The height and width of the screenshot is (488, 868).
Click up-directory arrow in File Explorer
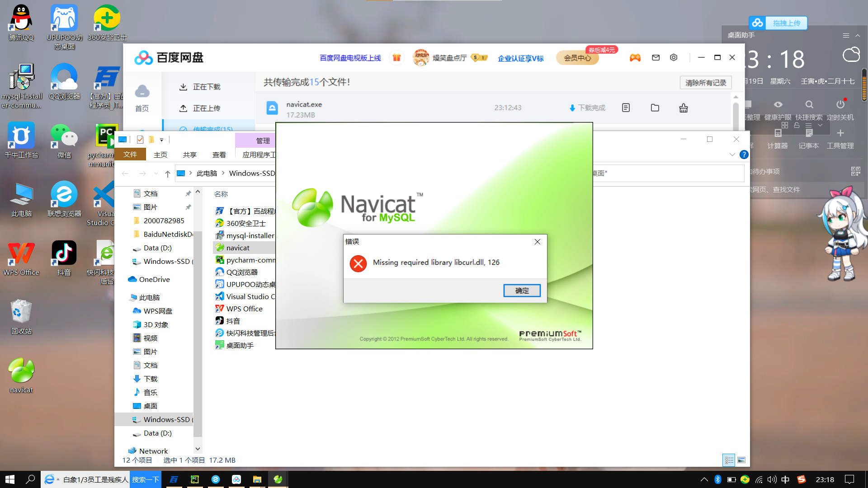pyautogui.click(x=167, y=174)
